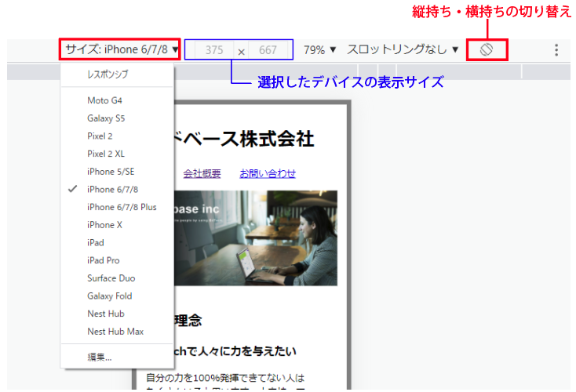Open the 79% zoom dropdown
The height and width of the screenshot is (392, 576).
(319, 49)
